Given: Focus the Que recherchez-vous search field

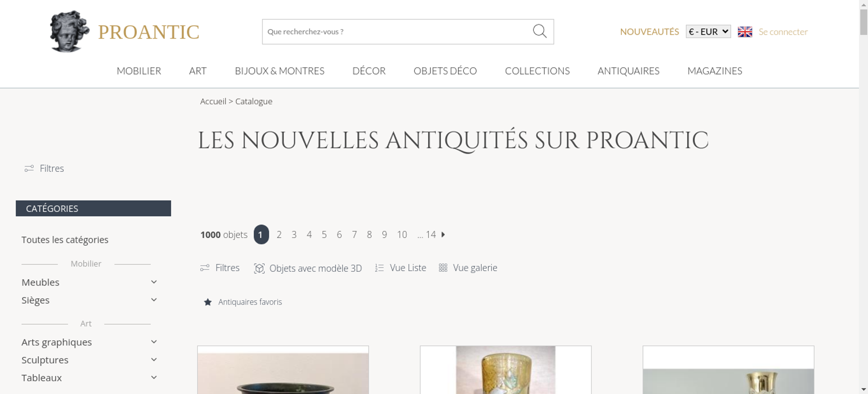Looking at the screenshot, I should (x=397, y=32).
